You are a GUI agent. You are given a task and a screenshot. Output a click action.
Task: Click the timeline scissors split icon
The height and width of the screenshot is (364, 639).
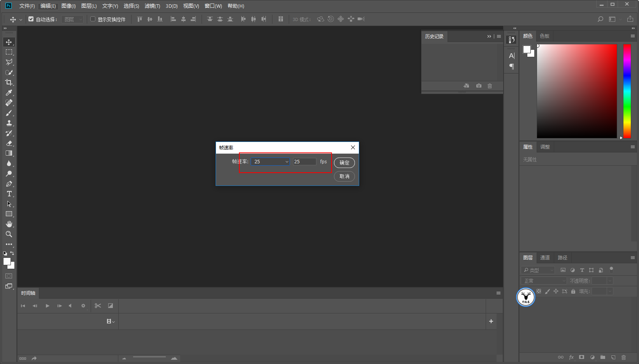pos(98,306)
